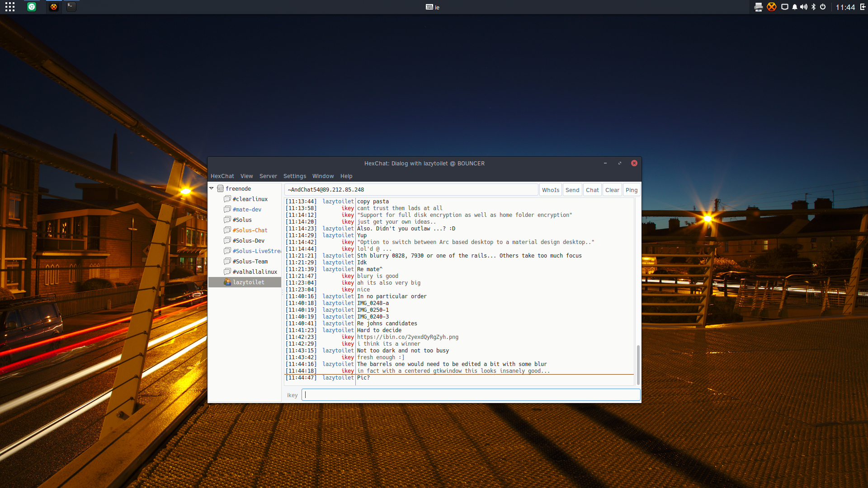Open the Help menu

pyautogui.click(x=346, y=176)
